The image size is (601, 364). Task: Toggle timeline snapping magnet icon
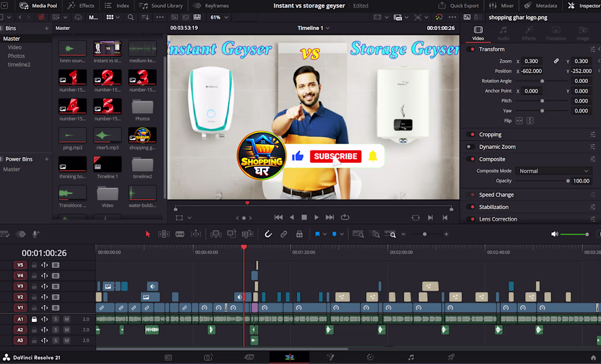click(268, 234)
